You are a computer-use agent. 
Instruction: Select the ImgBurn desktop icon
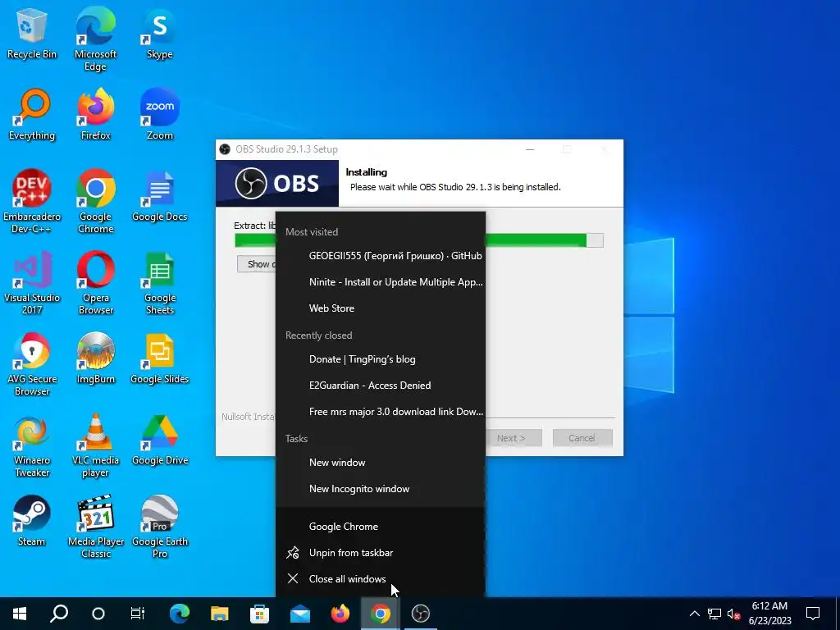point(95,358)
